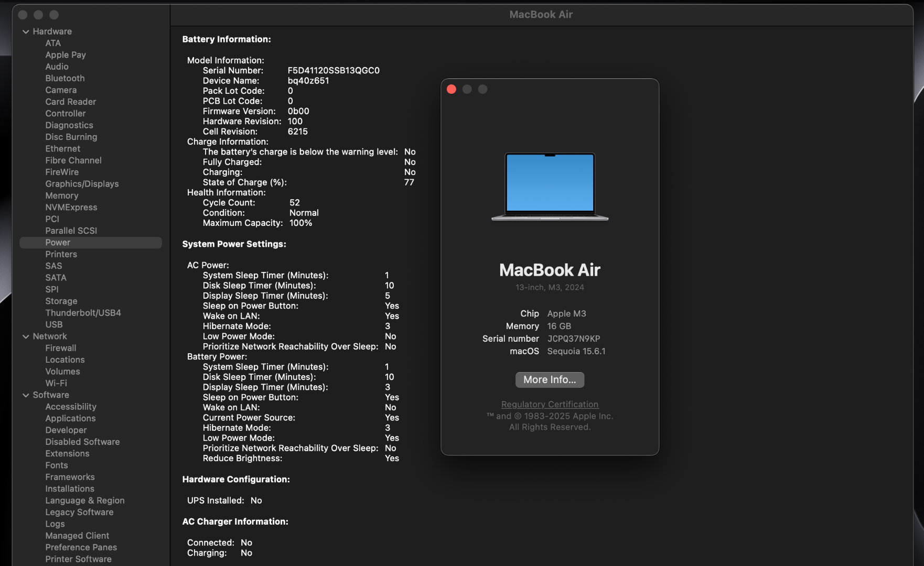
Task: Open Printer Software section
Action: click(x=79, y=559)
